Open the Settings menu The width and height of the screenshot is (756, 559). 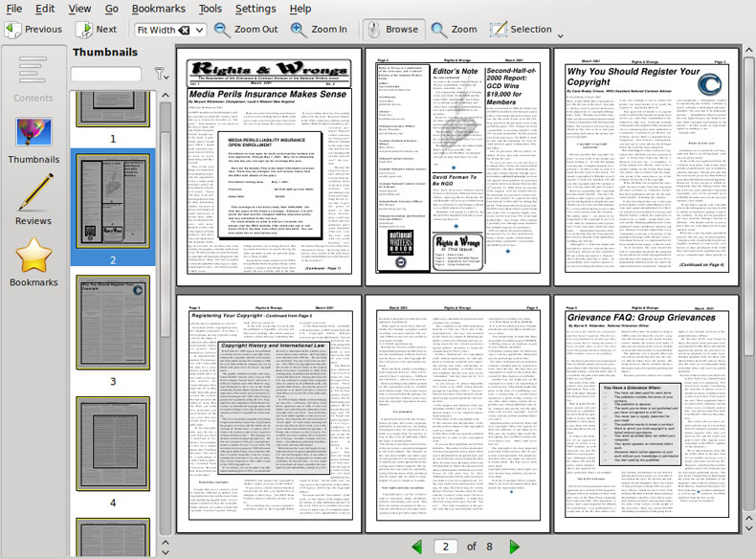[256, 9]
